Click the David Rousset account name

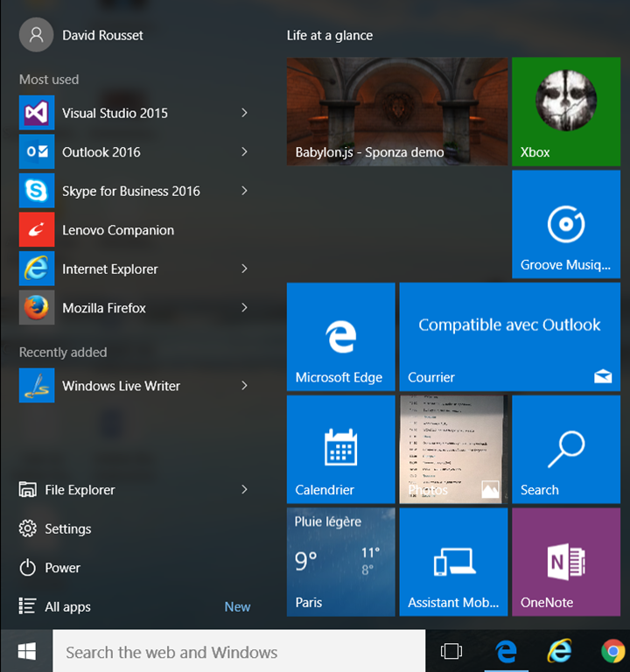tap(102, 35)
